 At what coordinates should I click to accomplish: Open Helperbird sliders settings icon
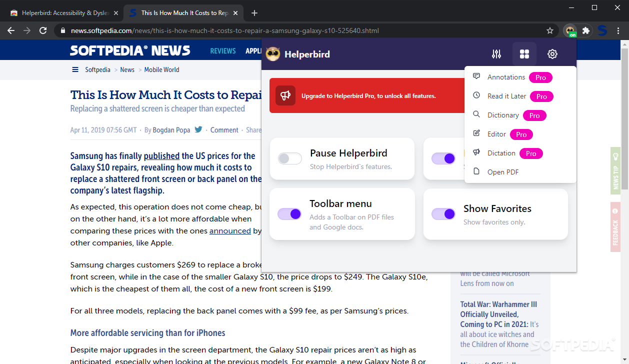click(496, 54)
